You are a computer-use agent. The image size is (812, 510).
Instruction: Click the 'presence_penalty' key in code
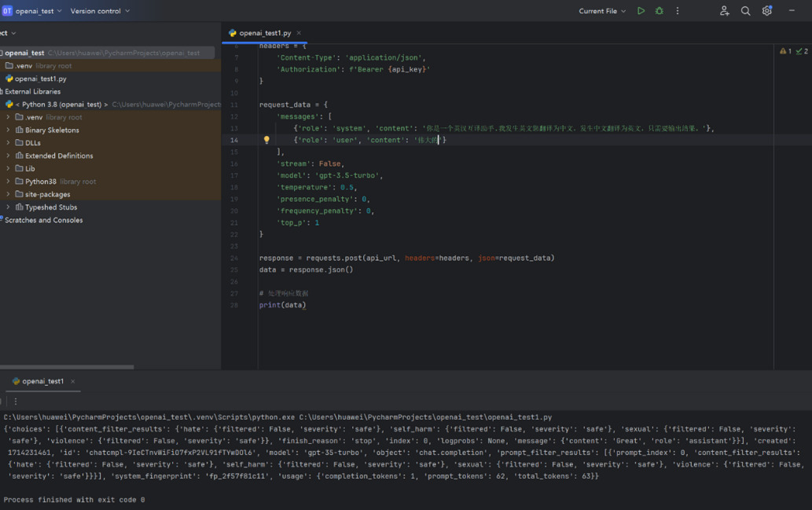click(x=315, y=200)
